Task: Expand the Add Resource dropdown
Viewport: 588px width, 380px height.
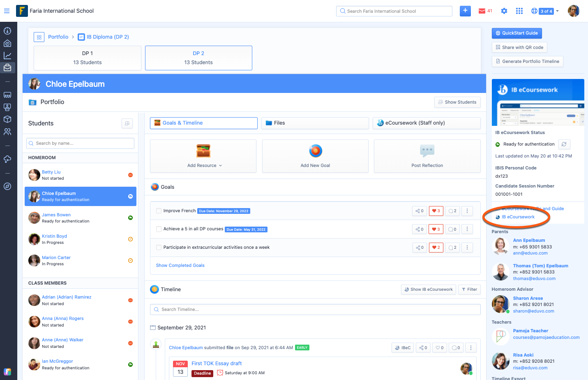Action: click(x=203, y=156)
